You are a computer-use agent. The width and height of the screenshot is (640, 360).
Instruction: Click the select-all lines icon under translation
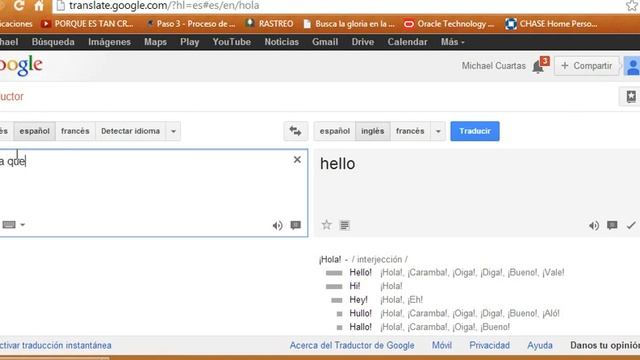(x=344, y=225)
